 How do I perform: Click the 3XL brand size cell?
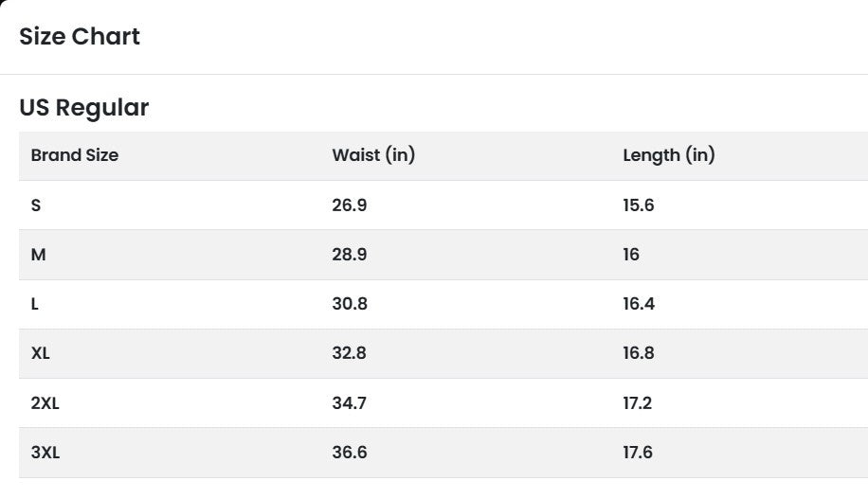[x=45, y=453]
